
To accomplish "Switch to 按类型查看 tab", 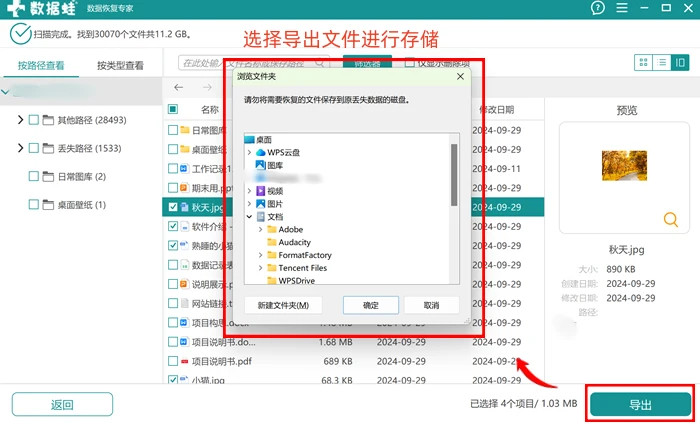I will 121,66.
